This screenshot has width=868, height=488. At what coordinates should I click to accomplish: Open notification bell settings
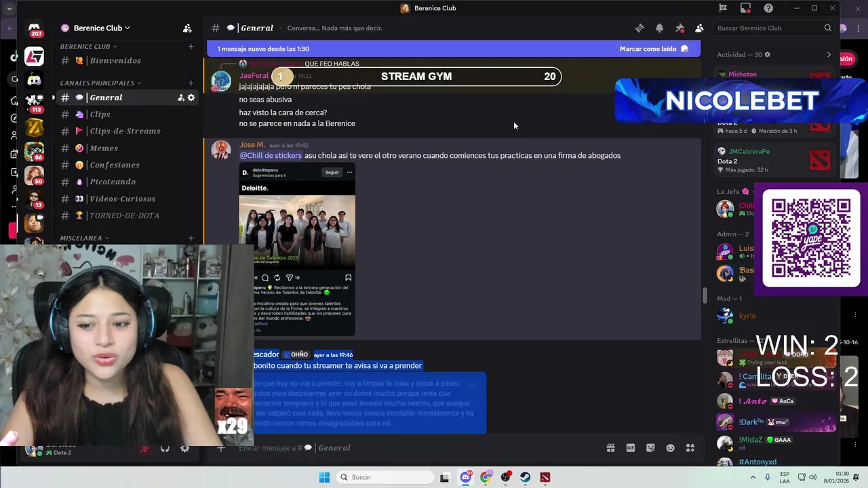[x=659, y=28]
